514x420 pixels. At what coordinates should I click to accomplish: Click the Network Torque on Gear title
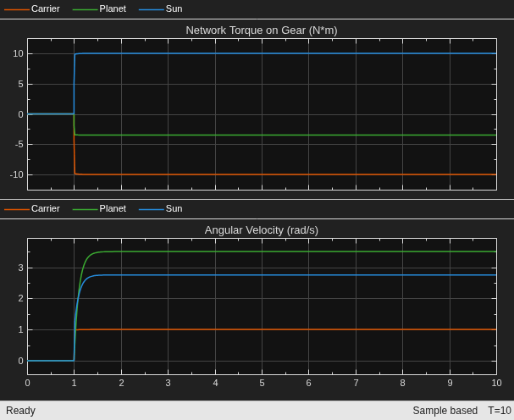tap(262, 30)
